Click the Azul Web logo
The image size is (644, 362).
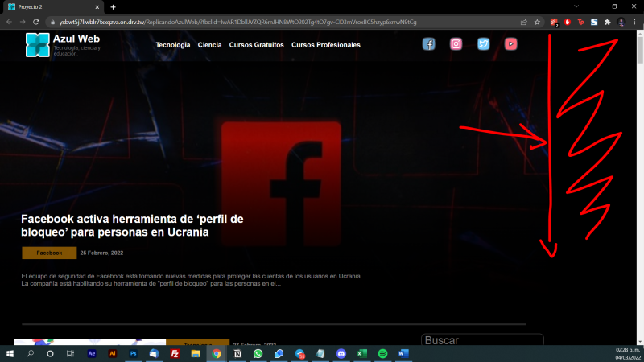(x=38, y=45)
